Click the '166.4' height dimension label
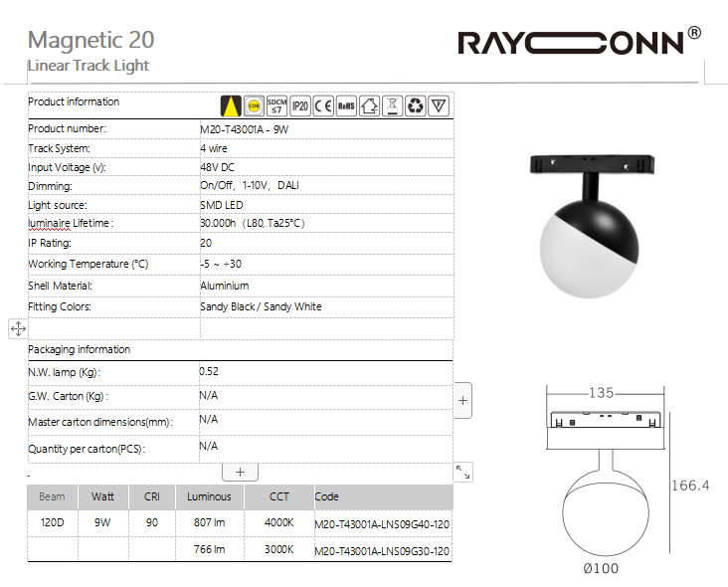This screenshot has height=587, width=728. pyautogui.click(x=690, y=486)
